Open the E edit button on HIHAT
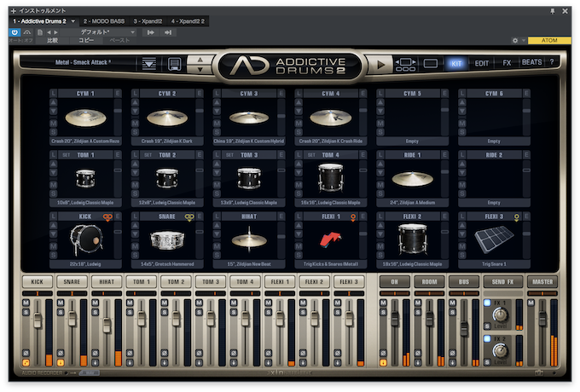The image size is (580, 392). tap(281, 216)
